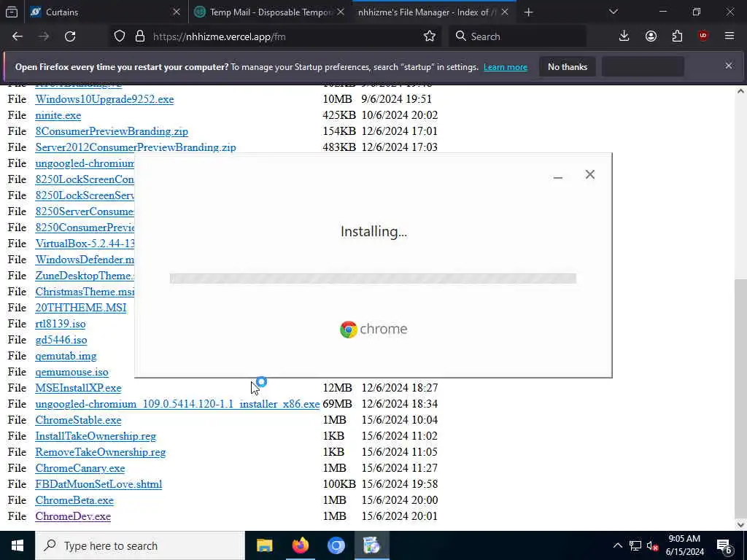
Task: Open the Firefox account icon
Action: tap(651, 36)
